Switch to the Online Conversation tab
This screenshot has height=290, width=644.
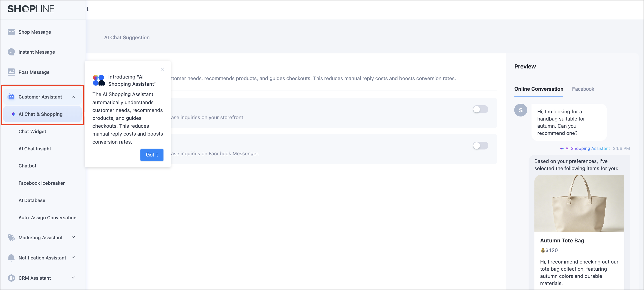click(x=538, y=89)
